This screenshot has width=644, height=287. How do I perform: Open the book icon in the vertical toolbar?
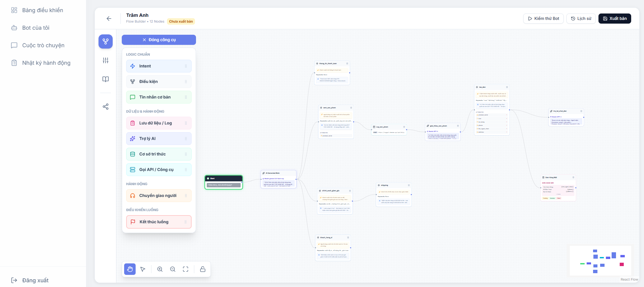[x=106, y=79]
